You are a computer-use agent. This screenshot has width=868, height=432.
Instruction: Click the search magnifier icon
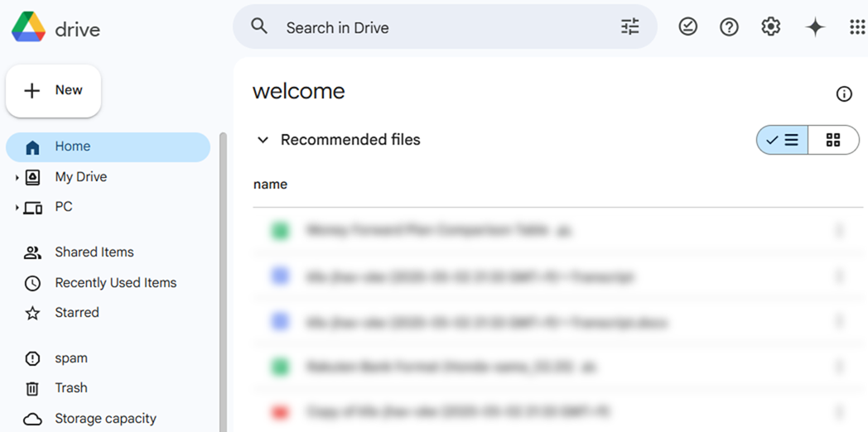coord(259,26)
